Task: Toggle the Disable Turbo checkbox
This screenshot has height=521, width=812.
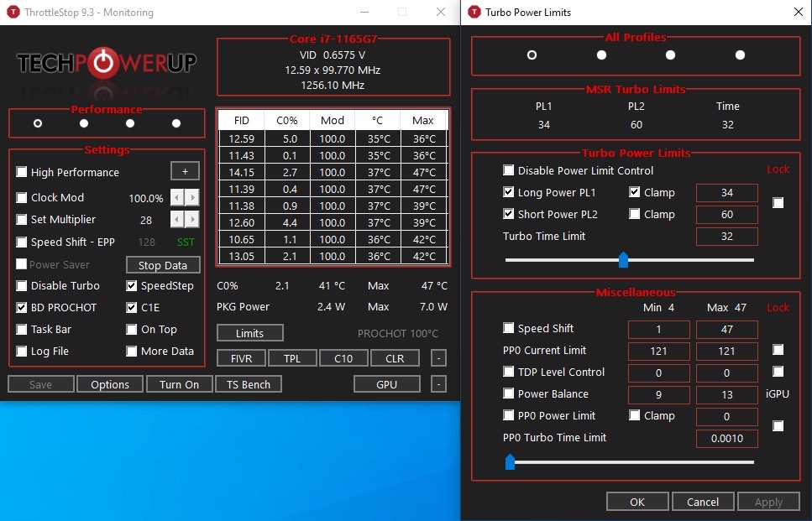Action: (x=21, y=285)
